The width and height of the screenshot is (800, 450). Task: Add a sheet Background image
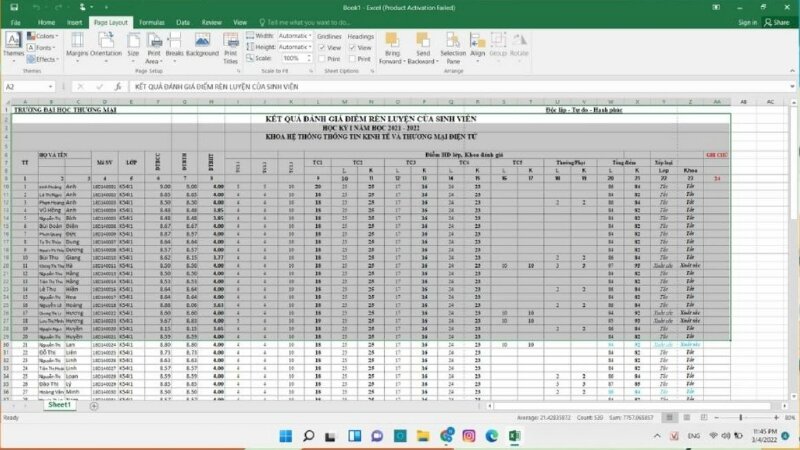click(203, 46)
